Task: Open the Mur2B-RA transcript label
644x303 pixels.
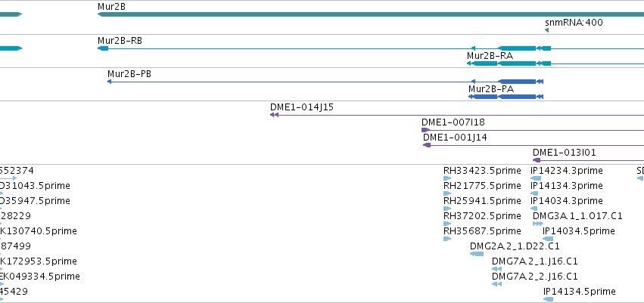Action: point(490,56)
